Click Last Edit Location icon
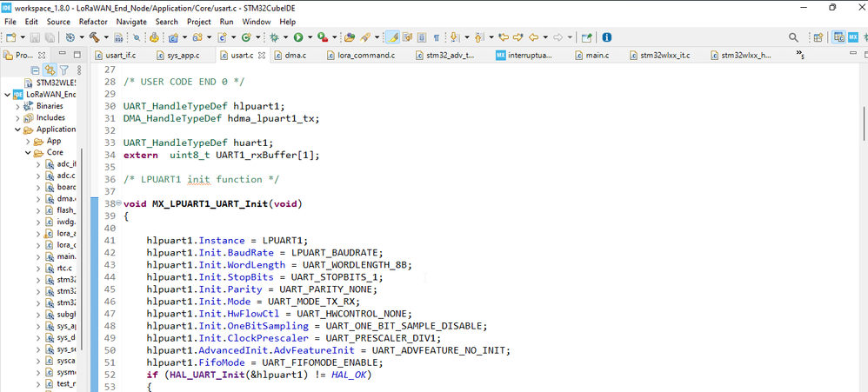 click(504, 37)
